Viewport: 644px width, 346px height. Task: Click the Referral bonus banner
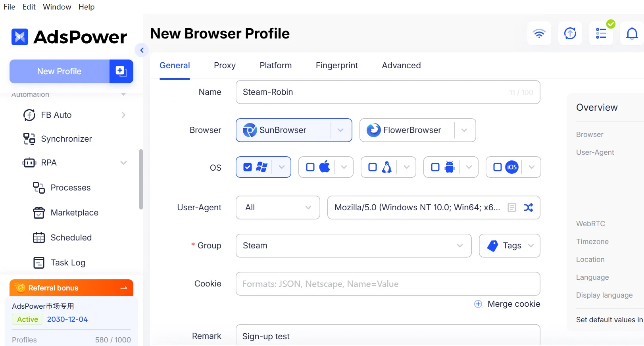[71, 288]
